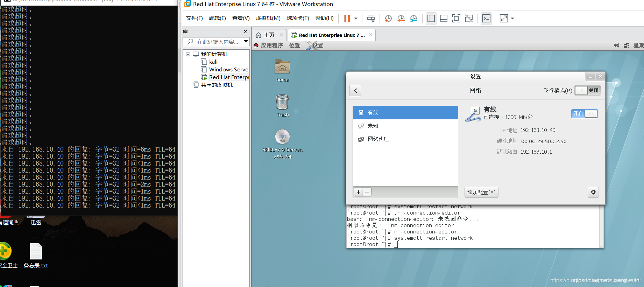Select the Windows Server virtual machine

[x=229, y=70]
